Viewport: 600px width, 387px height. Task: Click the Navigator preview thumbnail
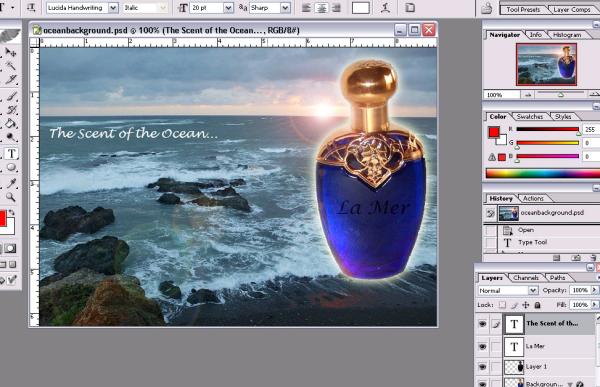(x=546, y=64)
